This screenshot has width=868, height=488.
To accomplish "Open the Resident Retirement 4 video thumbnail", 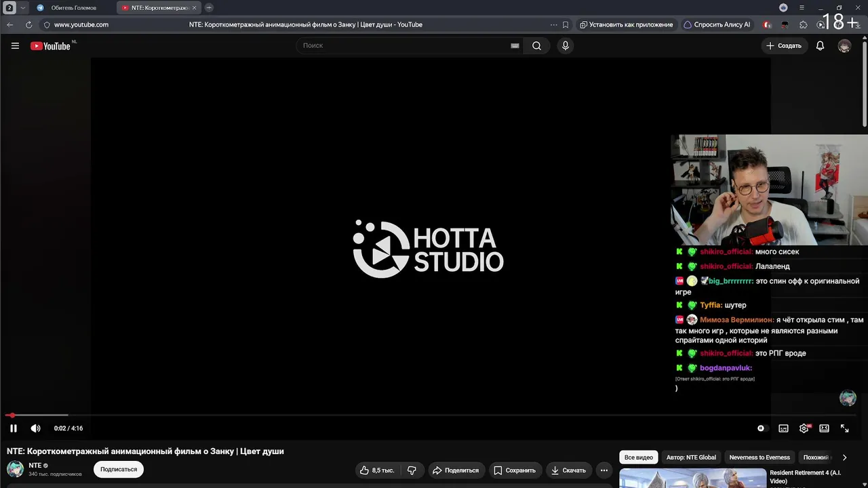I will (x=692, y=479).
